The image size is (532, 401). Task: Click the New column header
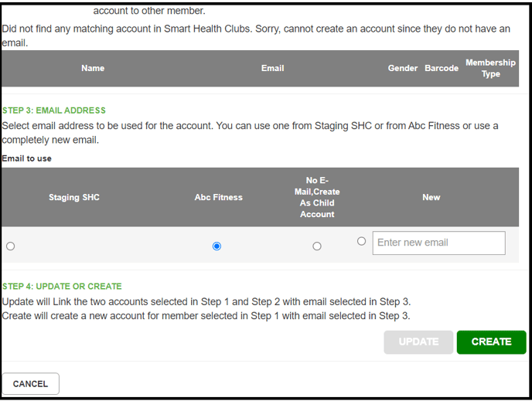click(x=431, y=197)
